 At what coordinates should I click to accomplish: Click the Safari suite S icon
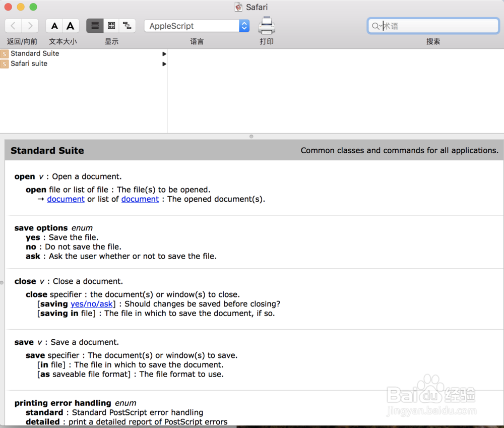point(4,64)
